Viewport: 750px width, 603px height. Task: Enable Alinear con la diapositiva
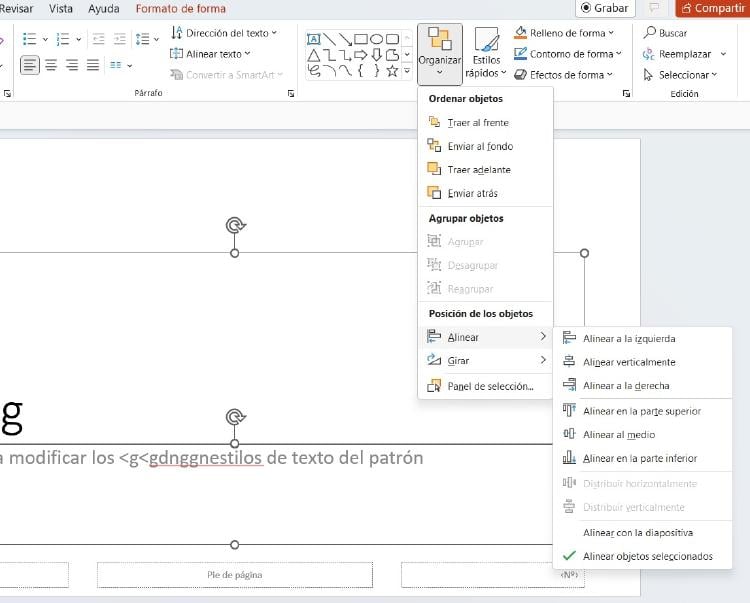coord(637,533)
